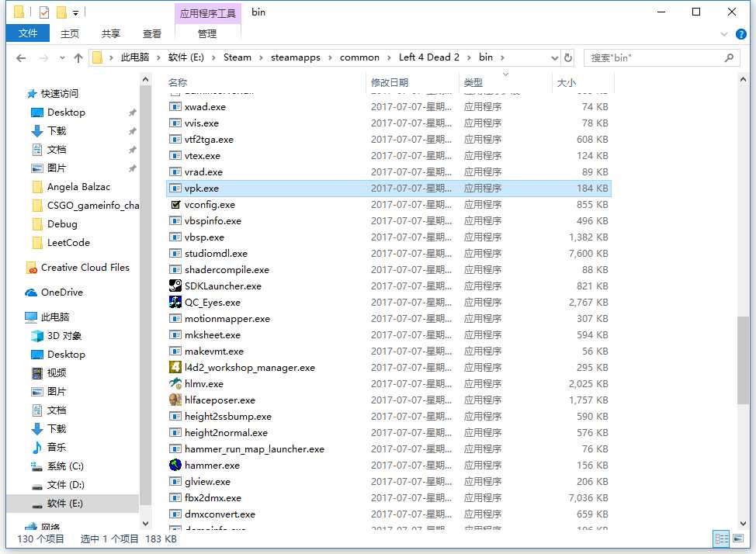Click the search magnifier icon

pyautogui.click(x=729, y=58)
